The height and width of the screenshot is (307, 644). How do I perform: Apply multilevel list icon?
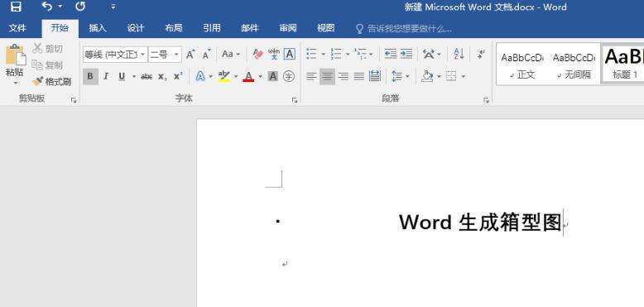tap(361, 54)
